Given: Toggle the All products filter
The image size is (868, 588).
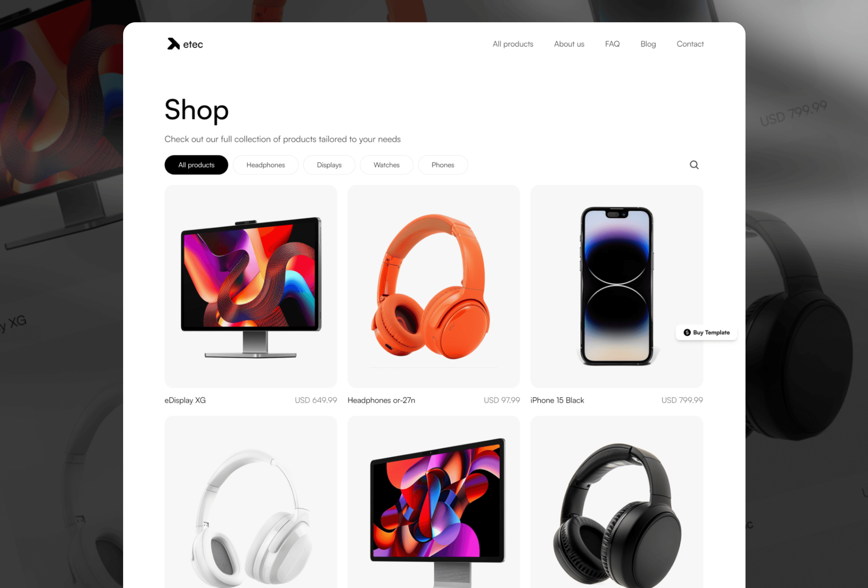Looking at the screenshot, I should 196,164.
